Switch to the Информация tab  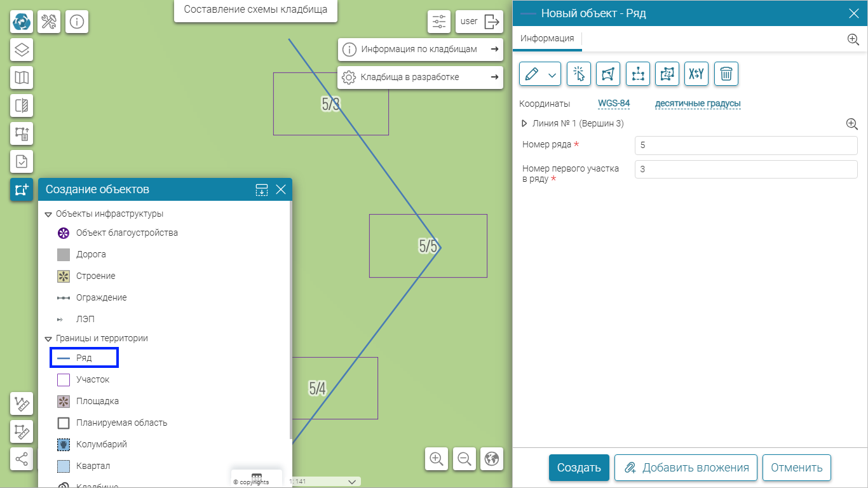[546, 38]
